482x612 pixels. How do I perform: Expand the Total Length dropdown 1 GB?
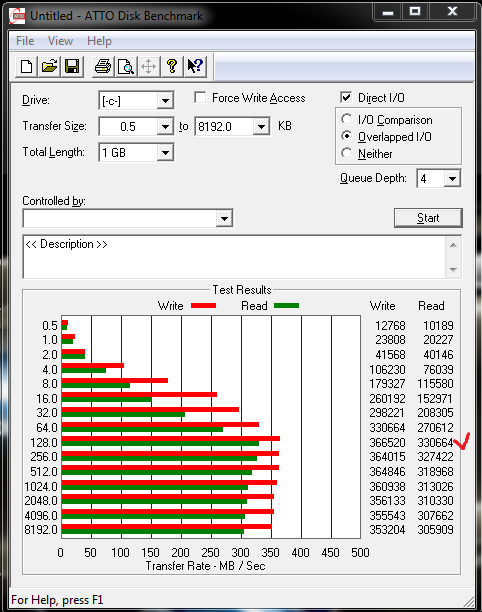[x=165, y=152]
